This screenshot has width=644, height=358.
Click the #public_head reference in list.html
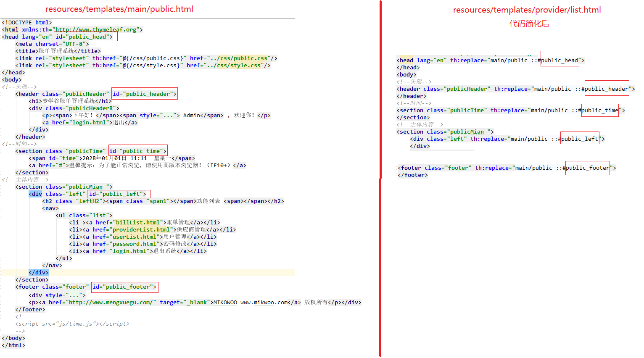560,60
